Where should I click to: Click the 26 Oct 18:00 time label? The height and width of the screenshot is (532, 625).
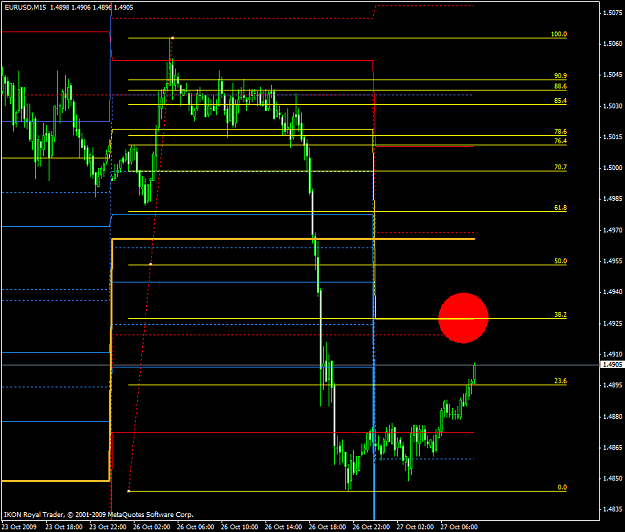pyautogui.click(x=327, y=527)
